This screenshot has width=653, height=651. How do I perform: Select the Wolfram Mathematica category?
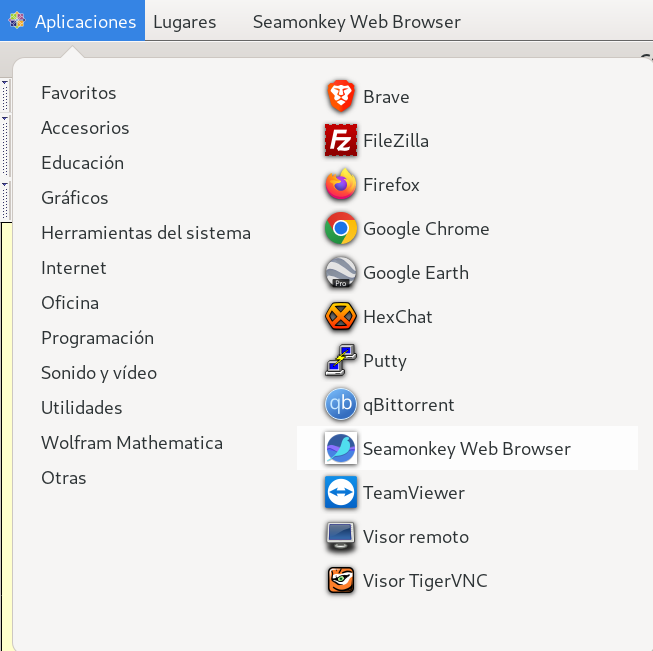tap(132, 443)
